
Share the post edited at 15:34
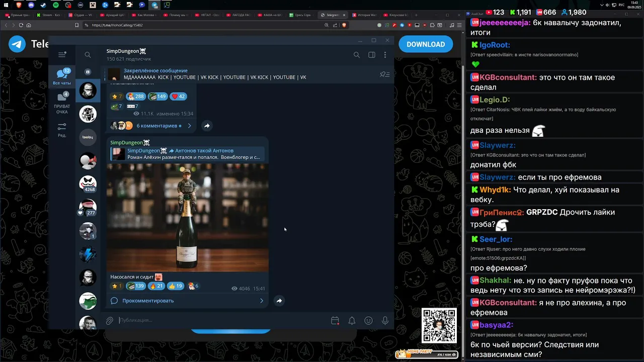click(x=207, y=126)
